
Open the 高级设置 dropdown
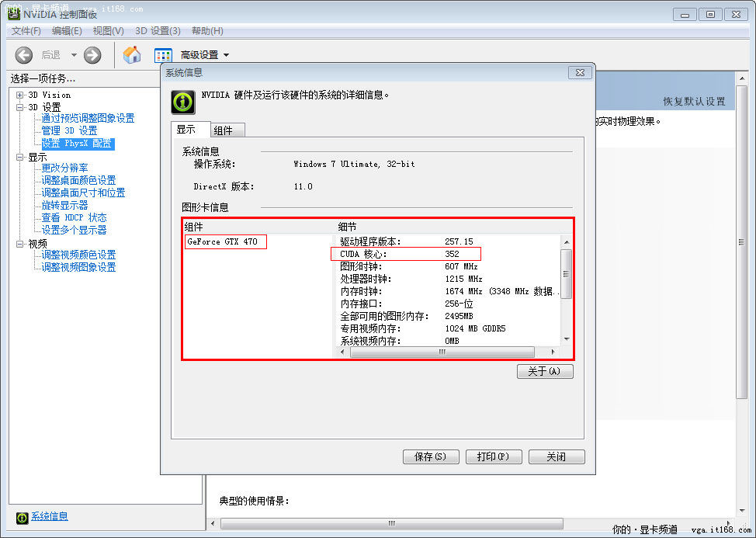pyautogui.click(x=204, y=55)
